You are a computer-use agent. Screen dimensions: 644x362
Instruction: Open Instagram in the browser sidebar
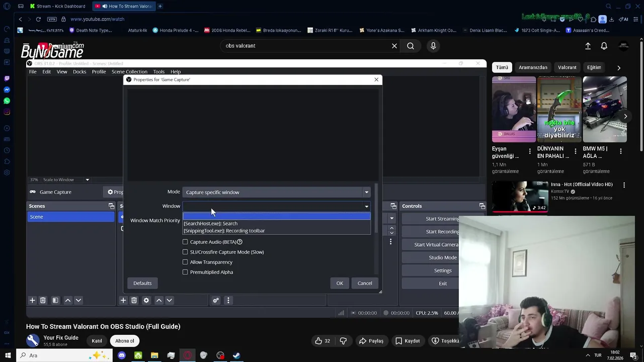pos(7,112)
